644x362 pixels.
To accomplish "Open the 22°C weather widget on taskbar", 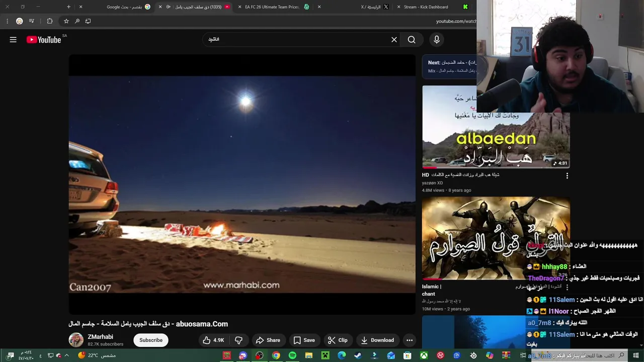I will point(97,355).
